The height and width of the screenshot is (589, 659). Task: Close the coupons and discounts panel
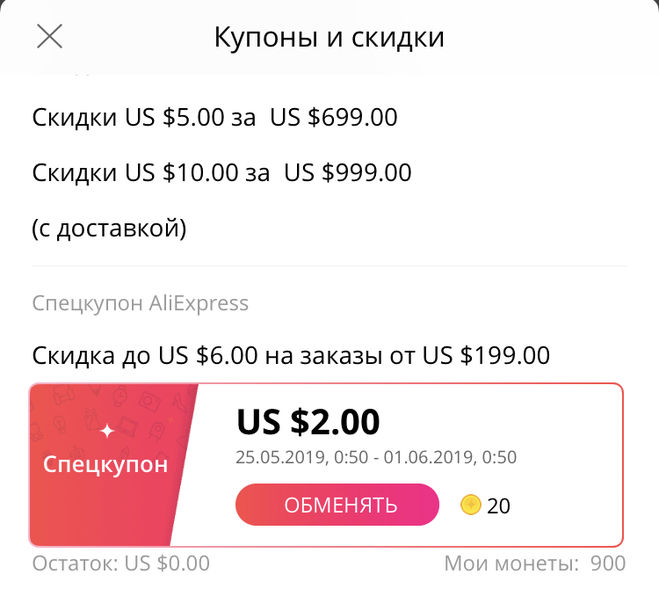(x=49, y=37)
